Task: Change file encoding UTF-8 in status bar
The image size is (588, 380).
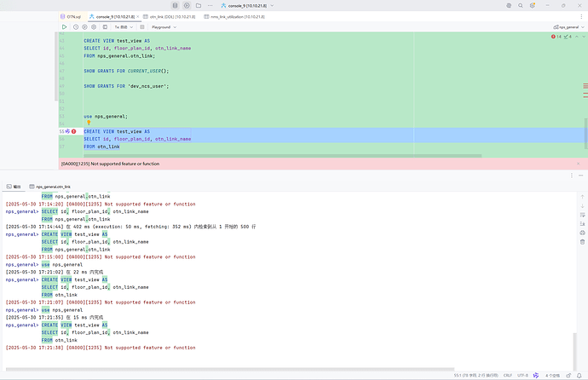Action: [x=522, y=375]
